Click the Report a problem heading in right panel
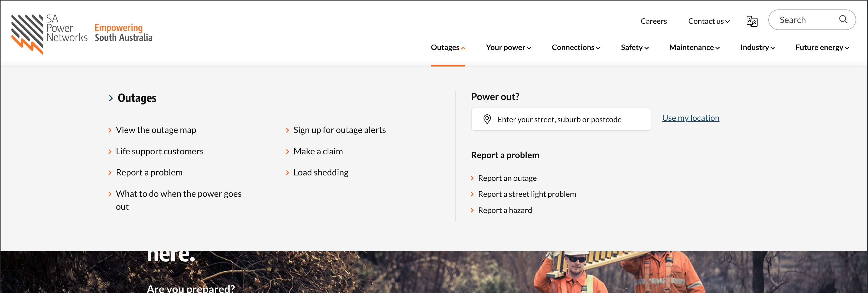This screenshot has width=868, height=293. coord(505,155)
